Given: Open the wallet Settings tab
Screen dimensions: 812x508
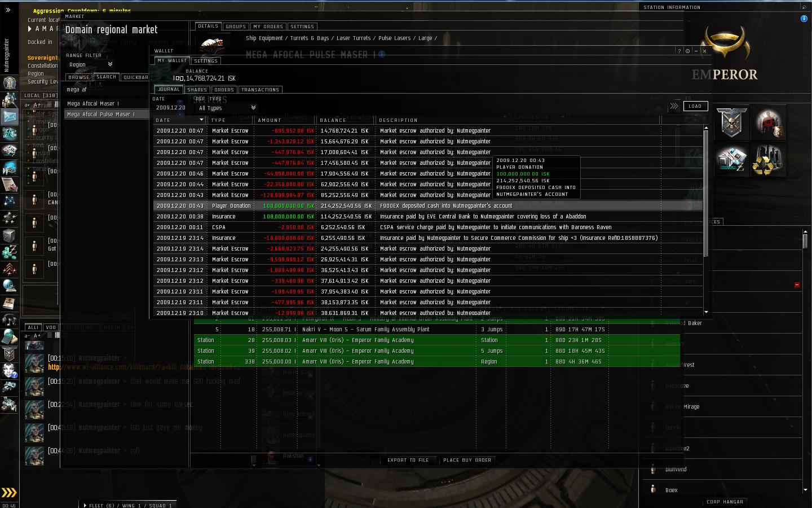Looking at the screenshot, I should (205, 61).
